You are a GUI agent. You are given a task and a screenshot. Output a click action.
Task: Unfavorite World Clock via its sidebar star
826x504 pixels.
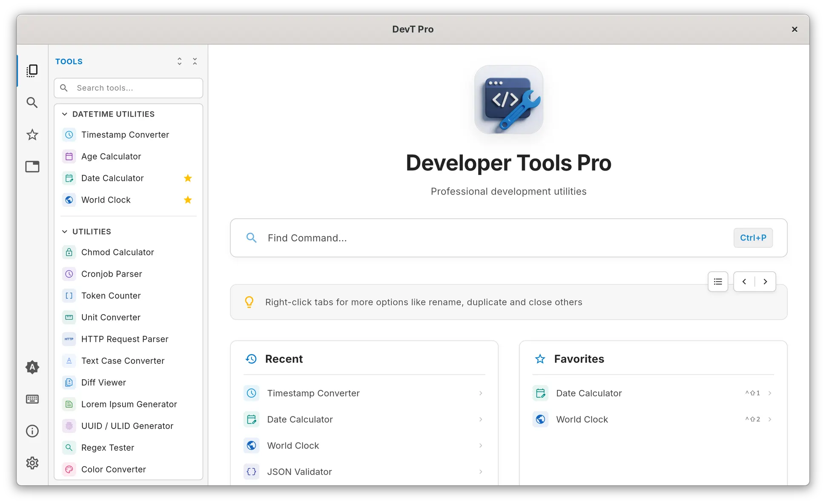pyautogui.click(x=188, y=200)
